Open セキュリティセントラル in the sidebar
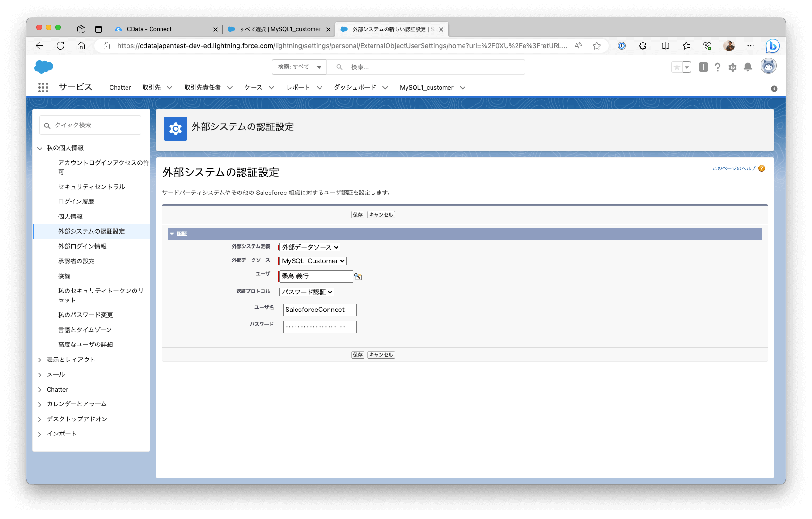The height and width of the screenshot is (519, 812). click(92, 187)
